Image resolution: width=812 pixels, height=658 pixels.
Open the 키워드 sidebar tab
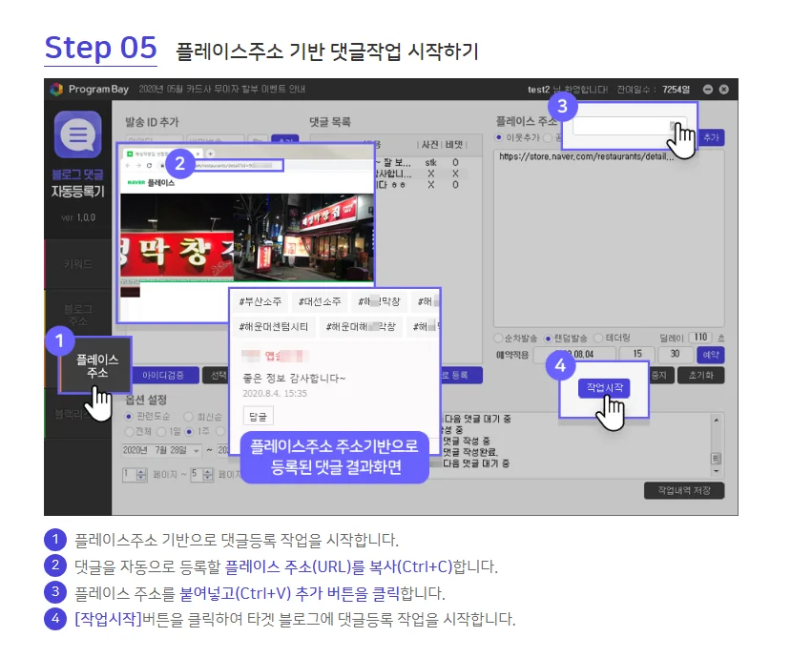78,264
